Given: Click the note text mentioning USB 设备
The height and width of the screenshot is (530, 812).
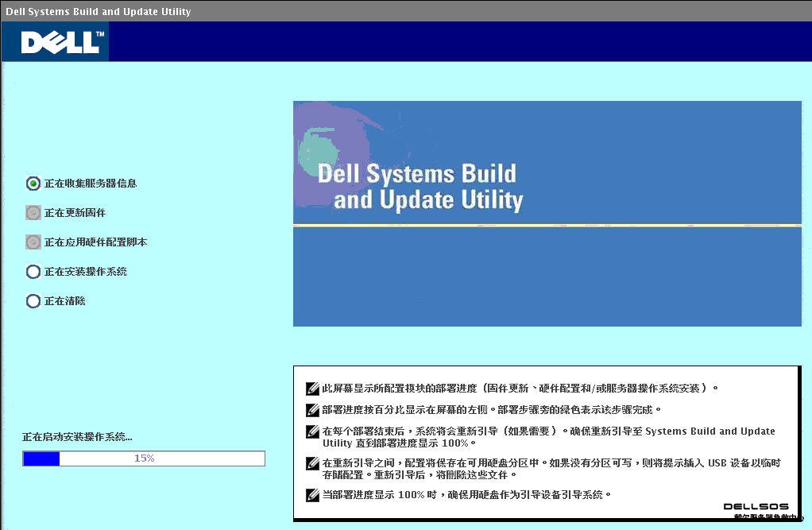Looking at the screenshot, I should click(x=551, y=468).
